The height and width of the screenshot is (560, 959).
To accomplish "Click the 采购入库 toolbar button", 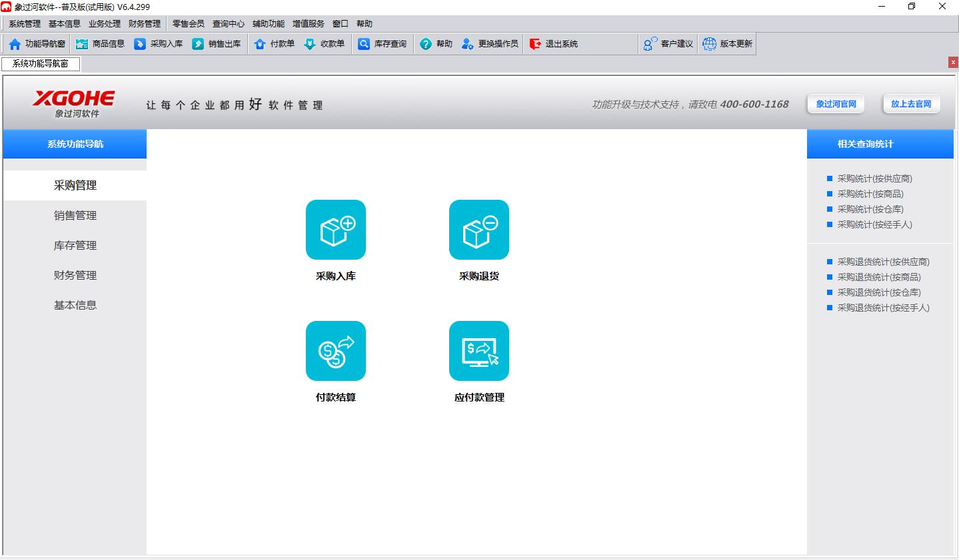I will [x=159, y=44].
